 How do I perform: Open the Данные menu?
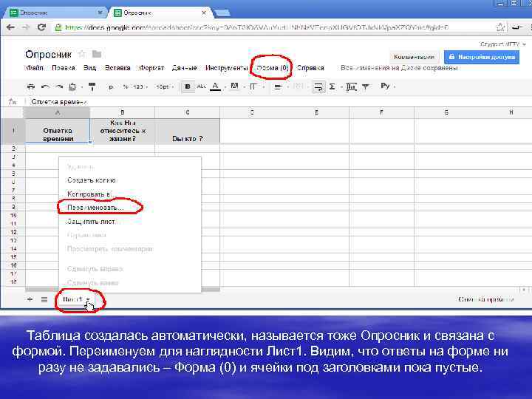[184, 68]
